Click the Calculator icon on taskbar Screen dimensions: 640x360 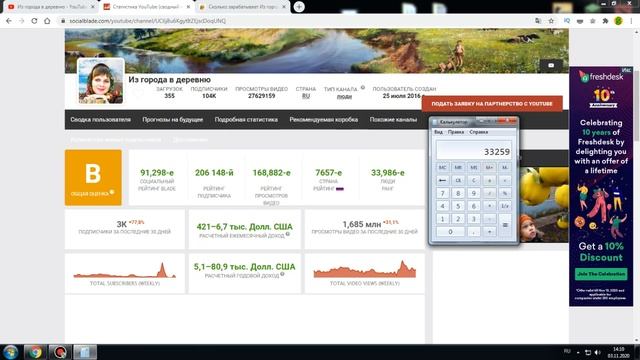[x=85, y=352]
